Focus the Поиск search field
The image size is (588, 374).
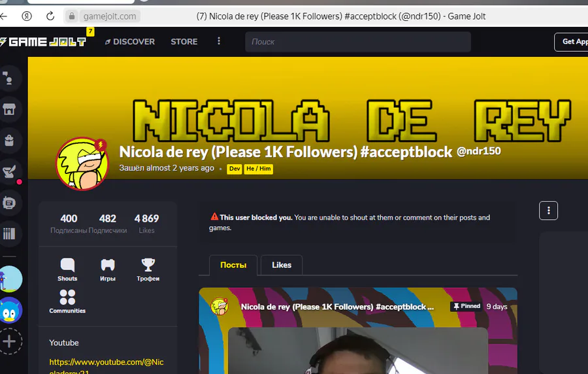pyautogui.click(x=358, y=42)
